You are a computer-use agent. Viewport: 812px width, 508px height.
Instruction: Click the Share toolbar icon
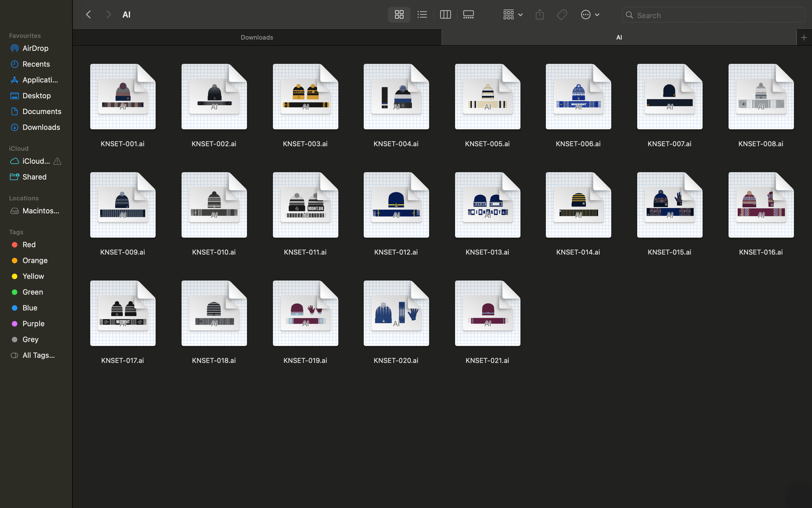pos(539,15)
